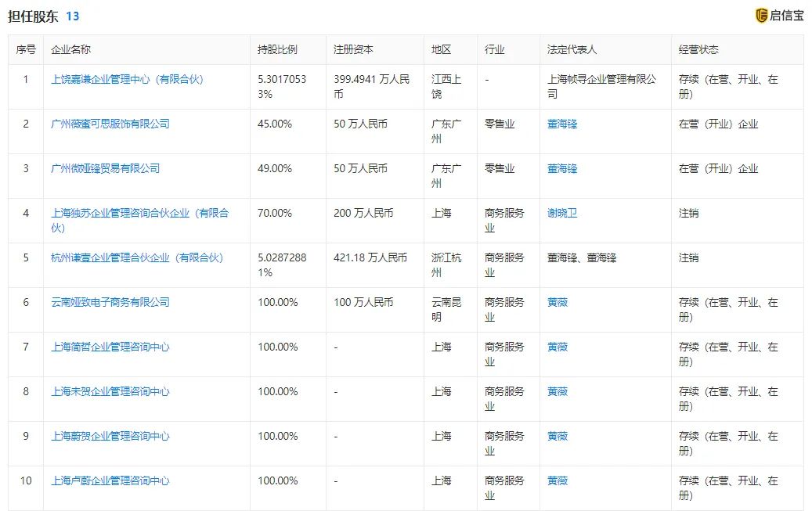
Task: Open 广州微娅锋贸易有限公司 company link
Action: [x=102, y=167]
